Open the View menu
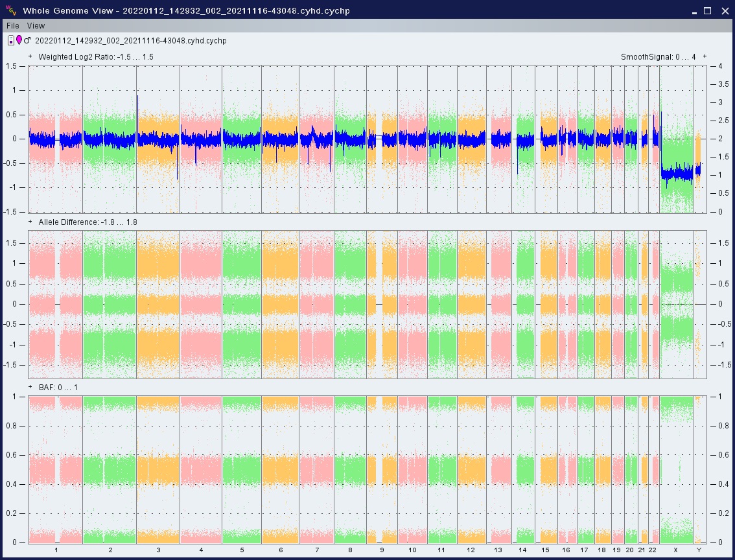Screen dimensions: 735x560 click(36, 26)
